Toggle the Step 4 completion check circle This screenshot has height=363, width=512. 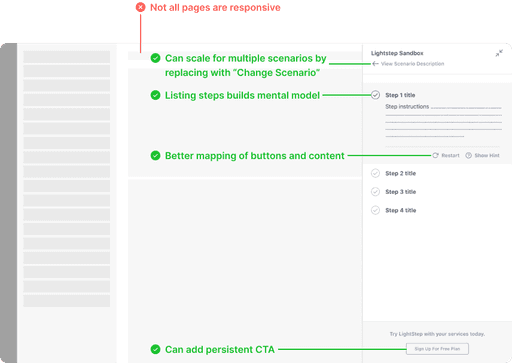tap(375, 210)
